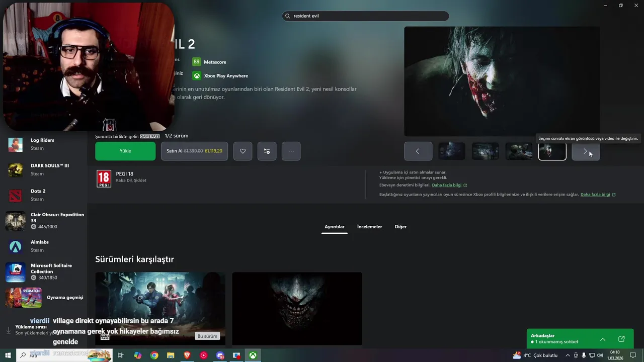
Task: Click the green Yükle install button
Action: [x=125, y=151]
